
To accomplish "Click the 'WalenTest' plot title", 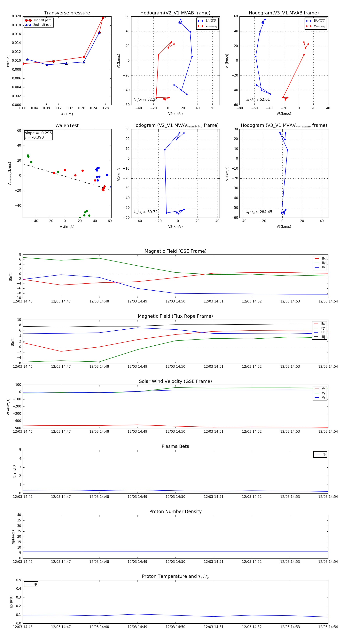I will pos(67,125).
